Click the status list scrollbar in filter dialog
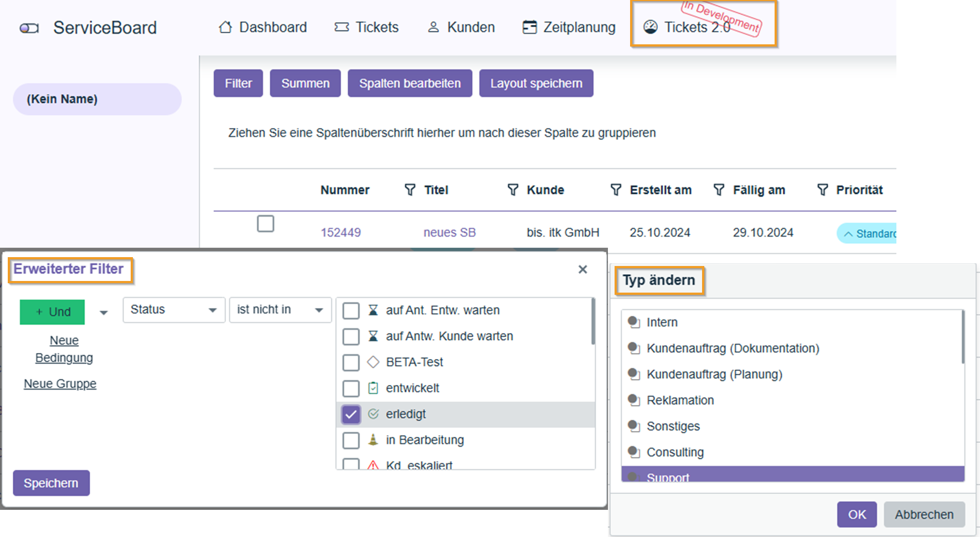The image size is (980, 537). [593, 323]
